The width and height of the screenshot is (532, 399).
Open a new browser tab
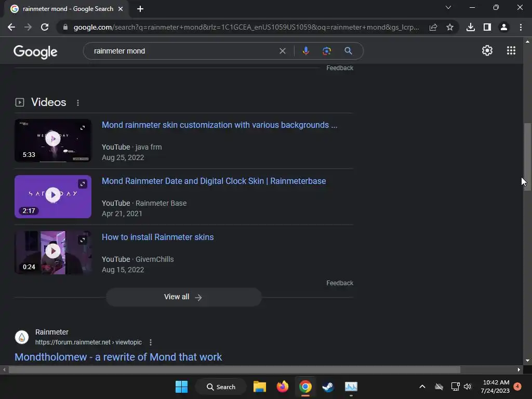[x=140, y=9]
